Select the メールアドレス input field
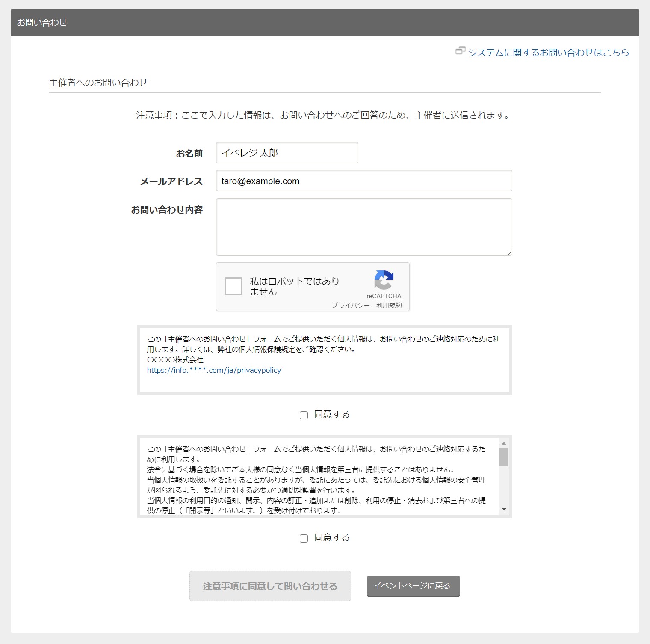 point(363,181)
